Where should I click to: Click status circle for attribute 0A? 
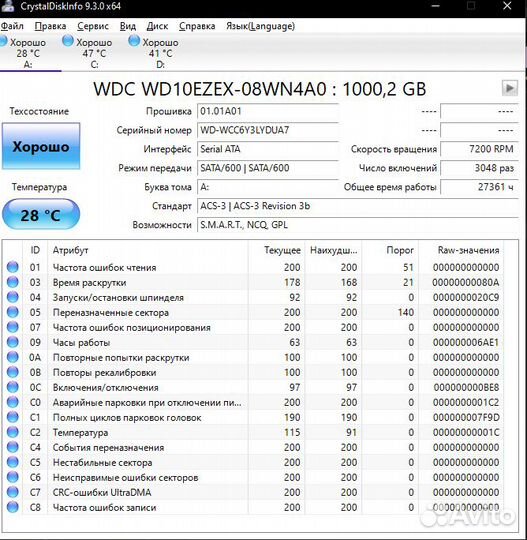coord(13,357)
